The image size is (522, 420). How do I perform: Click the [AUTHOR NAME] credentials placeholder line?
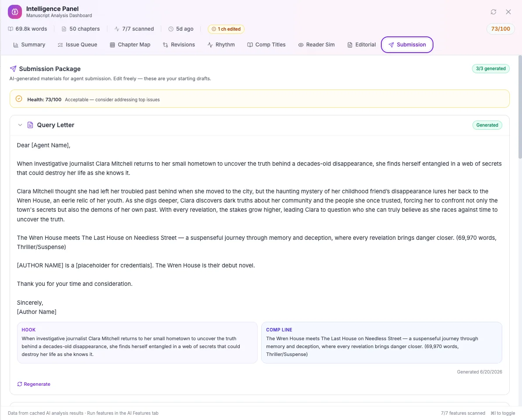[x=136, y=265]
